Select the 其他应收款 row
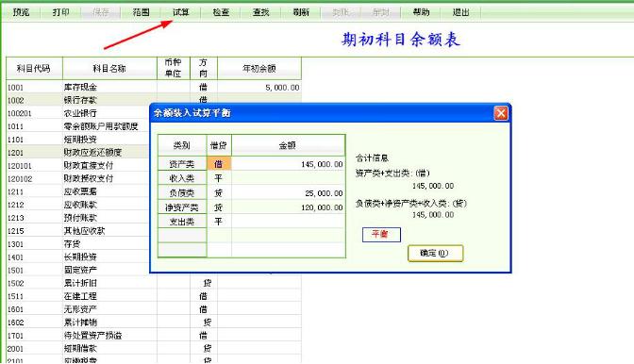 point(78,231)
